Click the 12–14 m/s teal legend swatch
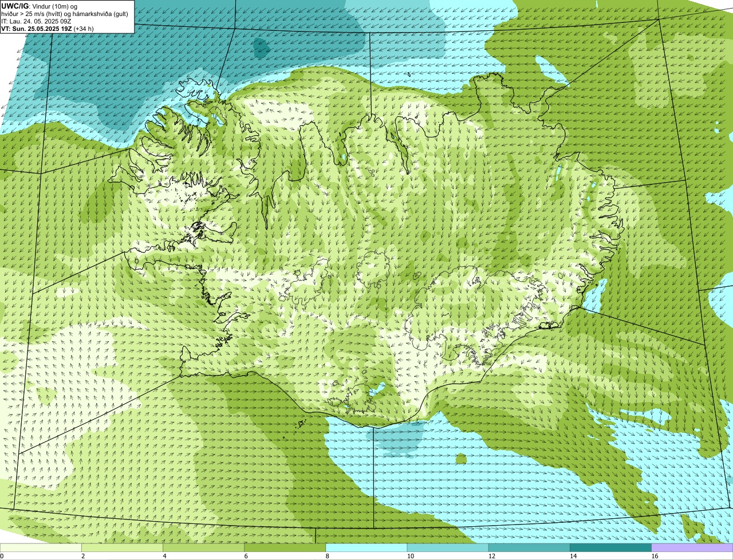 coord(529,548)
